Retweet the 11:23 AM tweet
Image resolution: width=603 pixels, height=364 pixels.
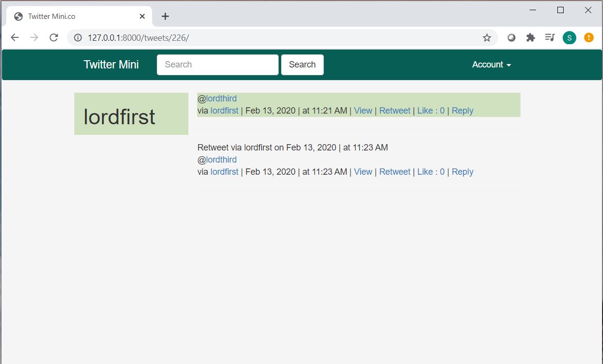coord(395,172)
